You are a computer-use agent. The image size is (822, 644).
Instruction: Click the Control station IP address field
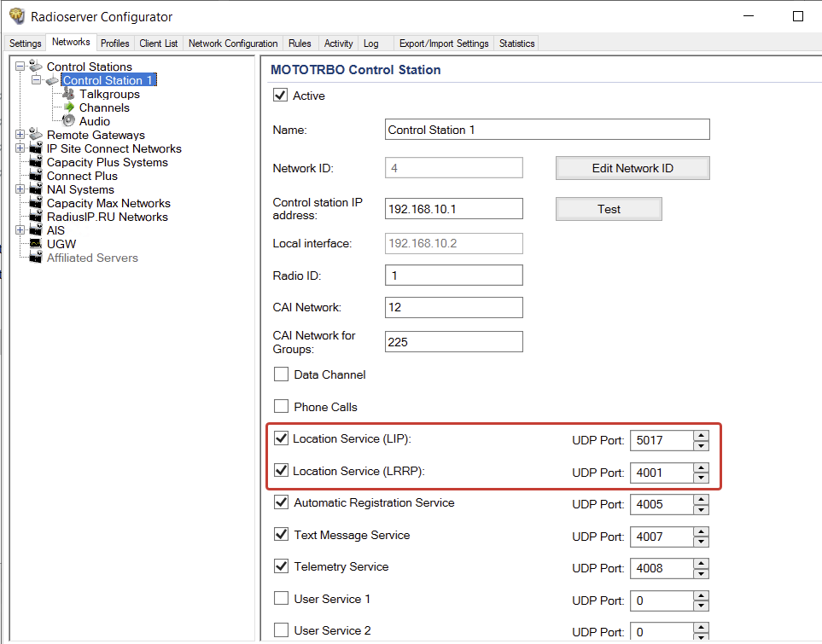[453, 208]
